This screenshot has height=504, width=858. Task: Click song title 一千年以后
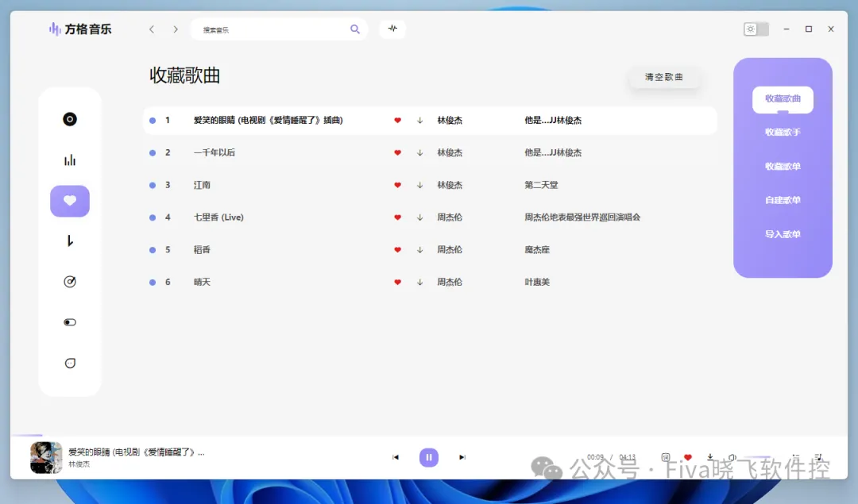tap(214, 152)
